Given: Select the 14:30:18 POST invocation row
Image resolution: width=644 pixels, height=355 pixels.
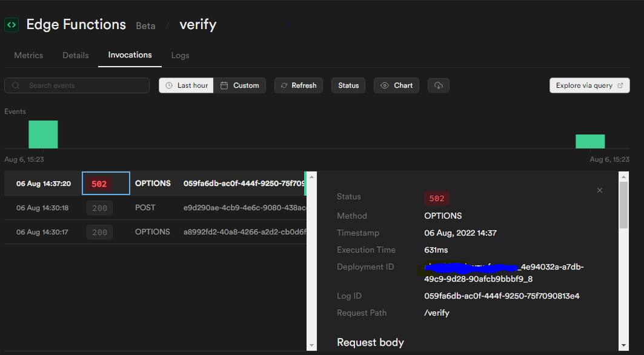Looking at the screenshot, I should pyautogui.click(x=155, y=208).
